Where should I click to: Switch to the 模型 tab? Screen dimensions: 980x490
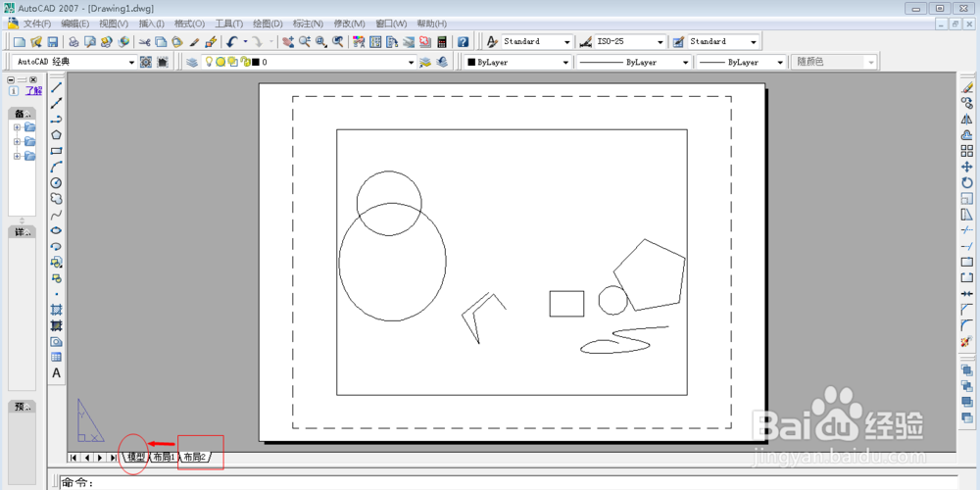click(135, 458)
